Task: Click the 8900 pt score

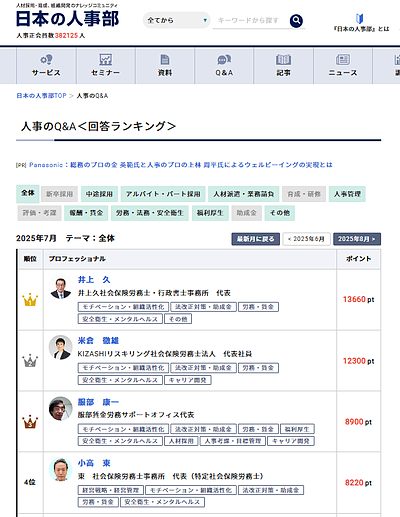Action: coord(358,422)
